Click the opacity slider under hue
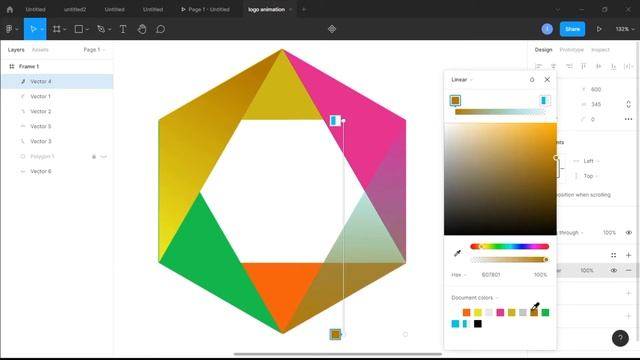The image size is (640, 360). (x=509, y=260)
